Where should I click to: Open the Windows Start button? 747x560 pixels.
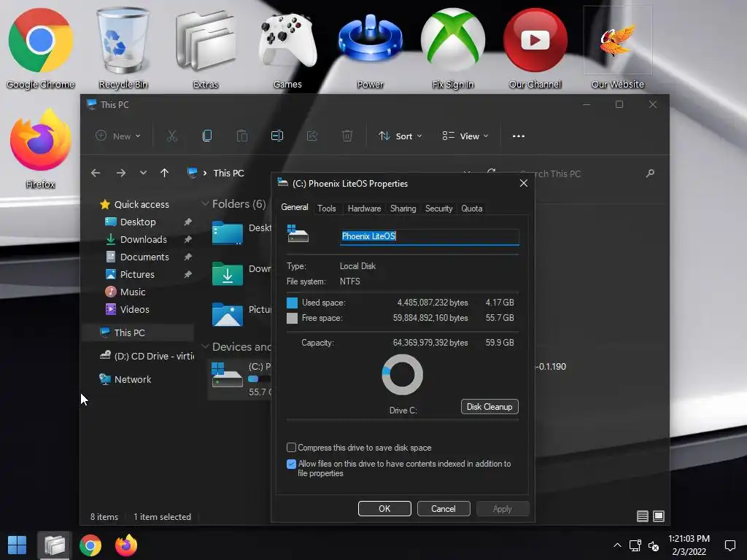click(18, 545)
